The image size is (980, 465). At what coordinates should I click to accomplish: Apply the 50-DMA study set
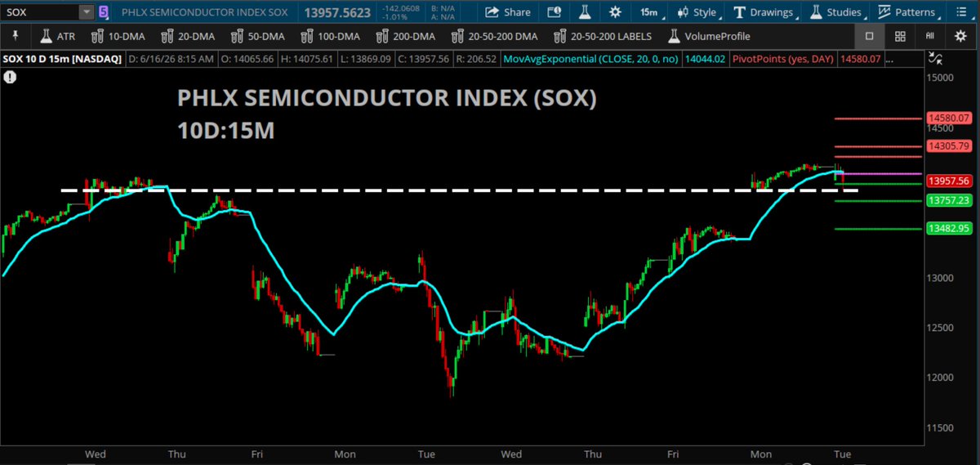(260, 36)
